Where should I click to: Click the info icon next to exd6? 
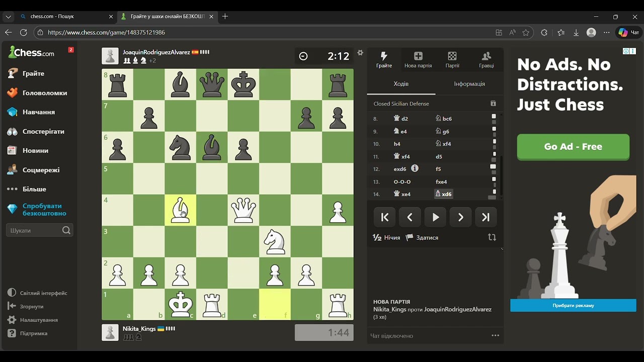[415, 168]
